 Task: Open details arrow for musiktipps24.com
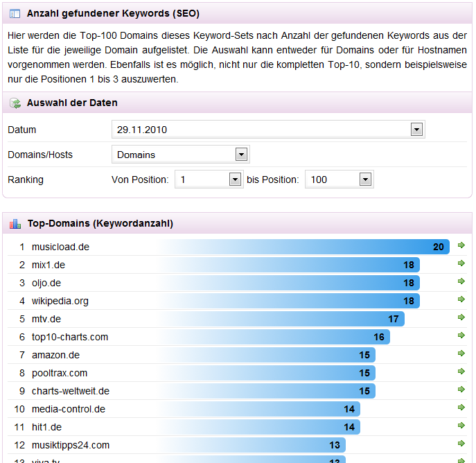pos(461,444)
